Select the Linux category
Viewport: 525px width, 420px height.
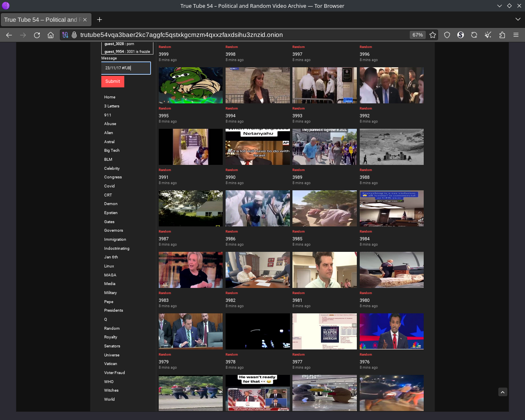[x=109, y=266]
